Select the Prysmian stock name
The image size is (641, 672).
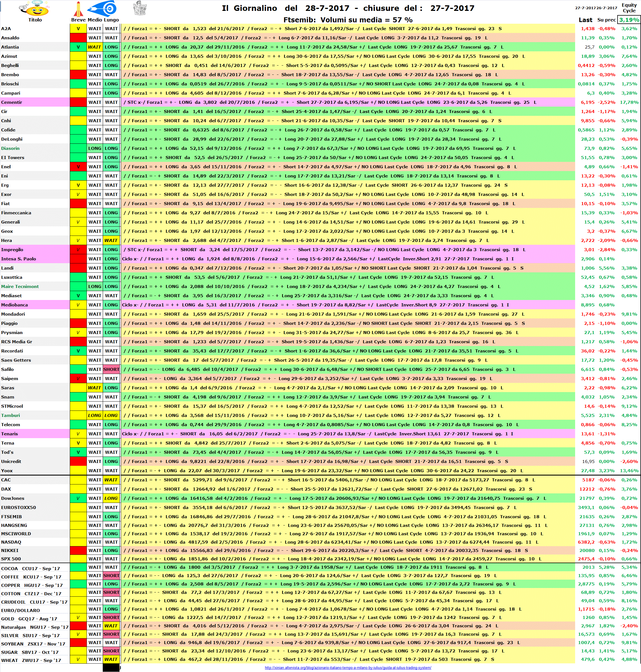(x=12, y=333)
